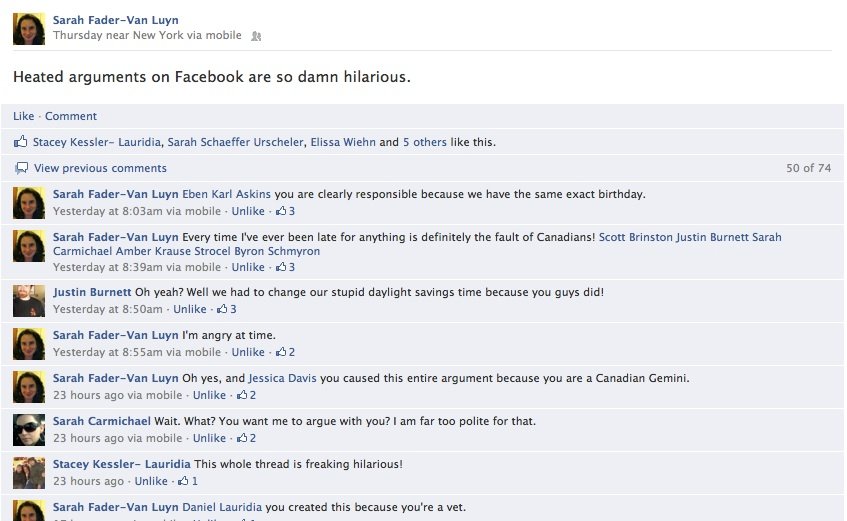
Task: Click the Comment link under the post
Action: tap(71, 116)
